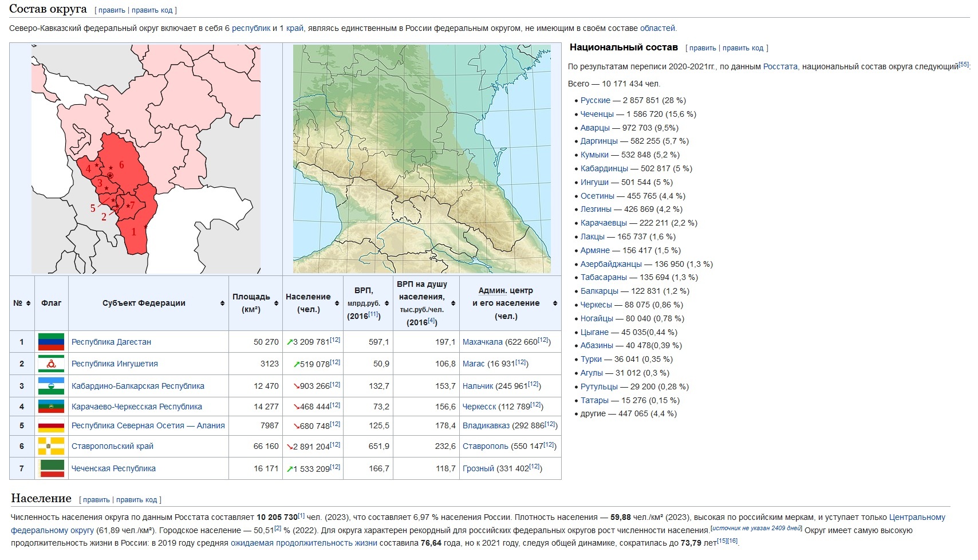
Task: Open the Ногайцы link
Action: pyautogui.click(x=597, y=318)
